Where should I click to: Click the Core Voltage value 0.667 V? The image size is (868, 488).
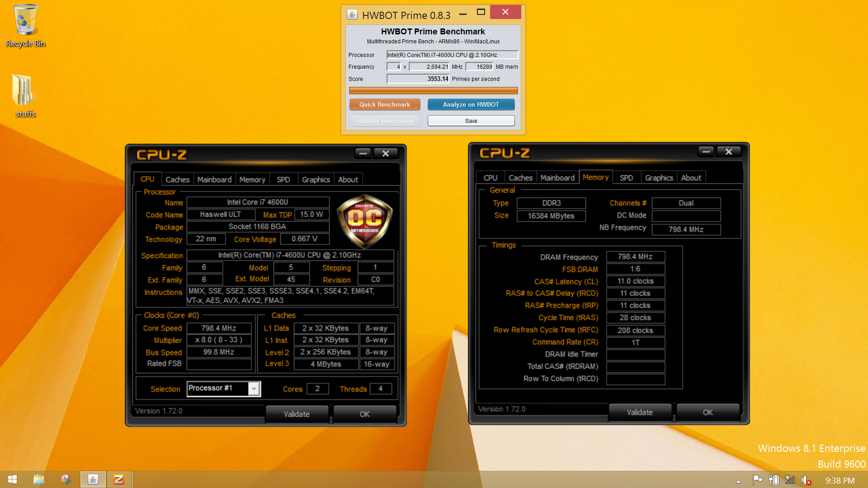pos(304,239)
